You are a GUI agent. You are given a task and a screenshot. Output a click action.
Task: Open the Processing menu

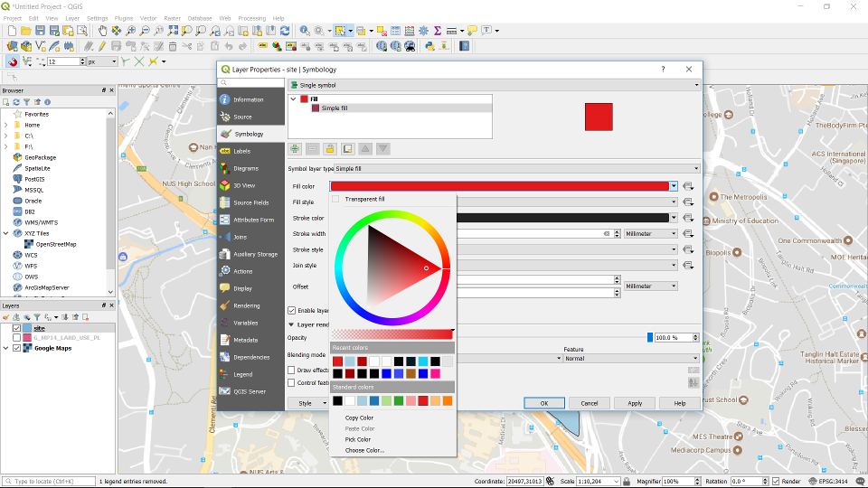pos(251,18)
